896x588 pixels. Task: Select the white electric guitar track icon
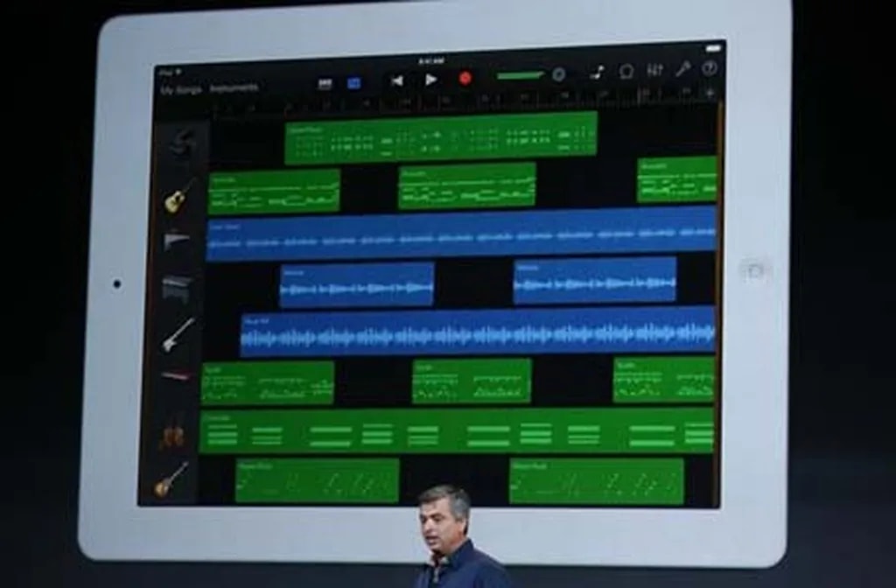click(178, 335)
